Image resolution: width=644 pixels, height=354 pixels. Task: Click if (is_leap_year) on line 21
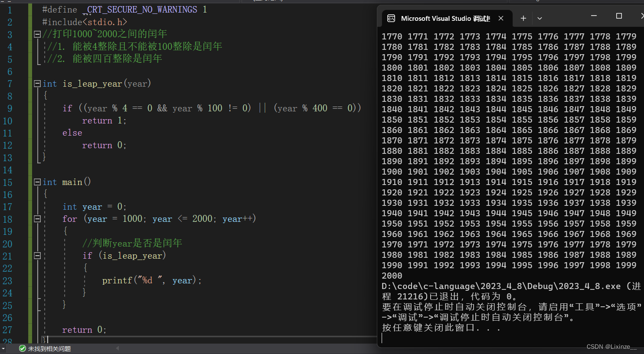point(124,256)
